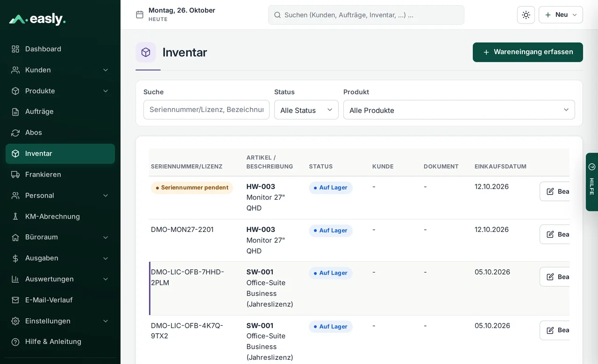This screenshot has width=598, height=364.
Task: Click Bearbeiten for Seriennummer pendent row
Action: (555, 191)
